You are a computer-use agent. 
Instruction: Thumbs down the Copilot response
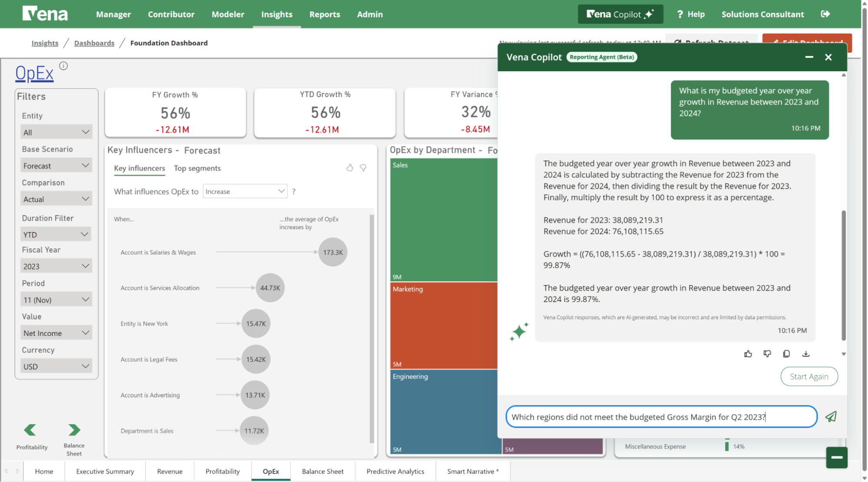pyautogui.click(x=767, y=353)
